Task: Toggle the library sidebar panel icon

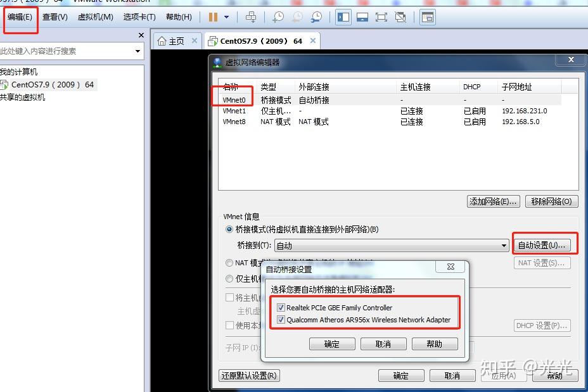Action: tap(343, 17)
